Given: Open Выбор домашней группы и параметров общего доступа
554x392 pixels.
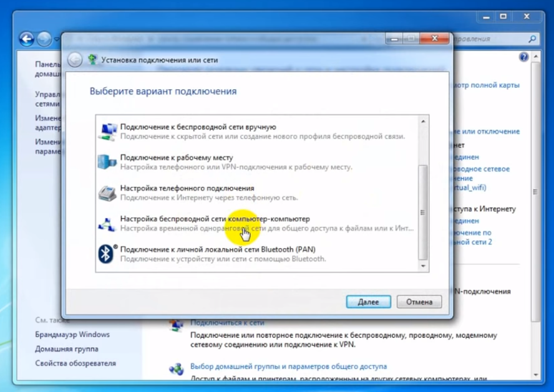Looking at the screenshot, I should (x=288, y=366).
